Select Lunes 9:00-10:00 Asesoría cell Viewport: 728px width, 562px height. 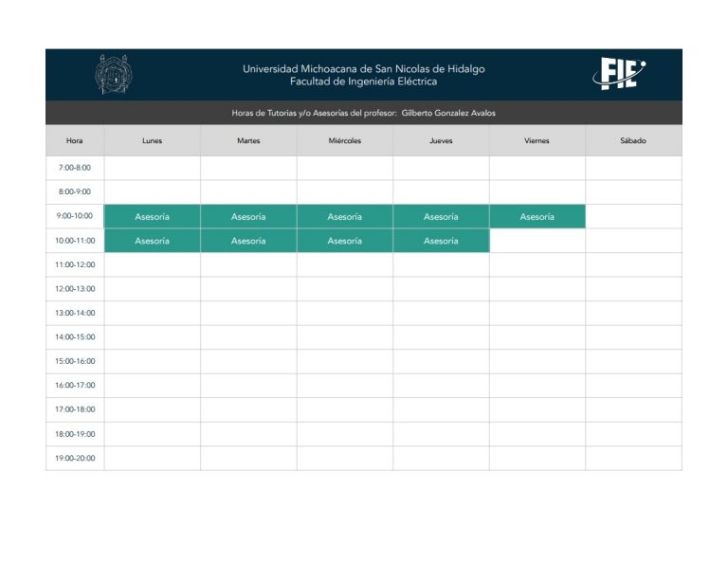pos(153,216)
